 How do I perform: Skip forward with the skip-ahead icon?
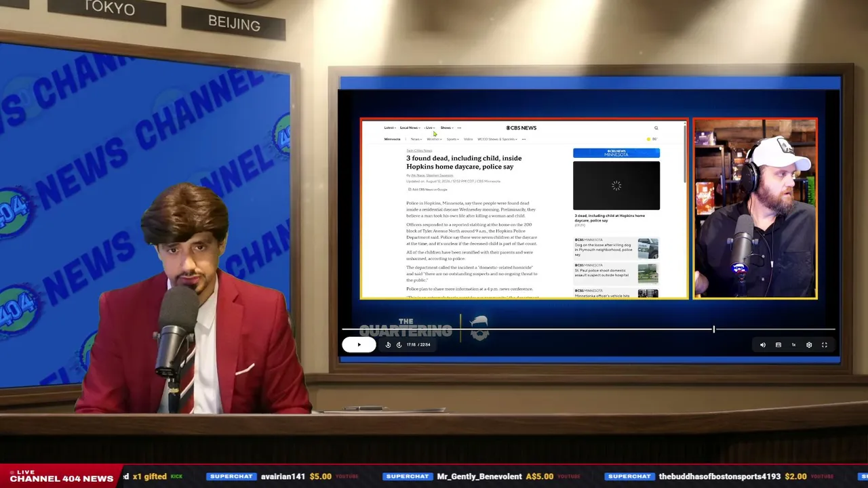[x=399, y=345]
